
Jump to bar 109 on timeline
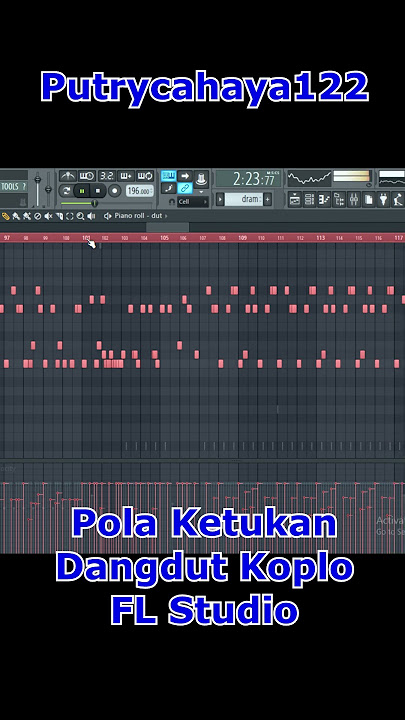243,238
